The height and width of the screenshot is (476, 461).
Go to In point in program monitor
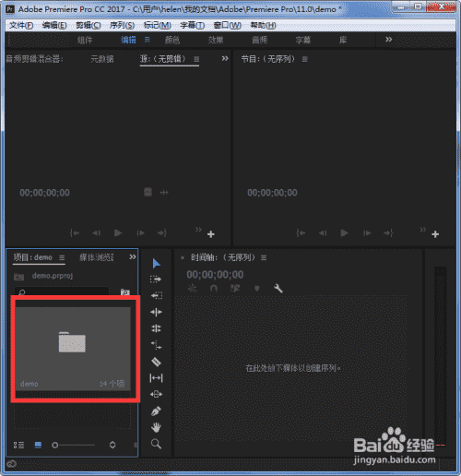pyautogui.click(x=301, y=233)
